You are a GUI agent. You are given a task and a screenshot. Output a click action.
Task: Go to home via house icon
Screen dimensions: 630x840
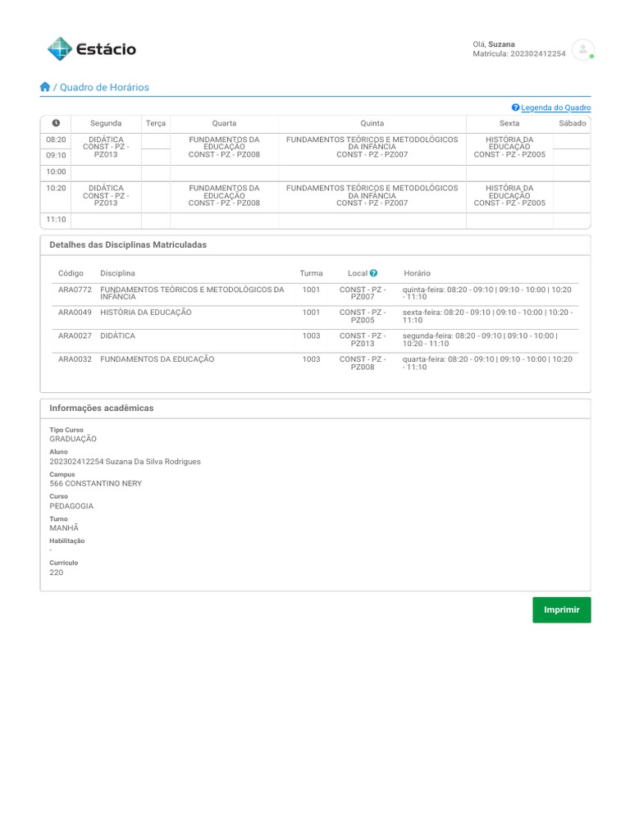[x=45, y=87]
